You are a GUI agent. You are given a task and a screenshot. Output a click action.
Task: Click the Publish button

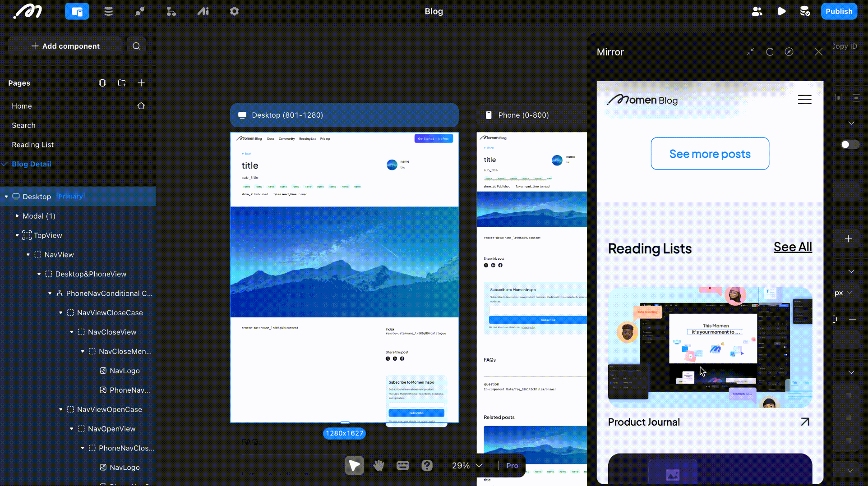click(839, 11)
